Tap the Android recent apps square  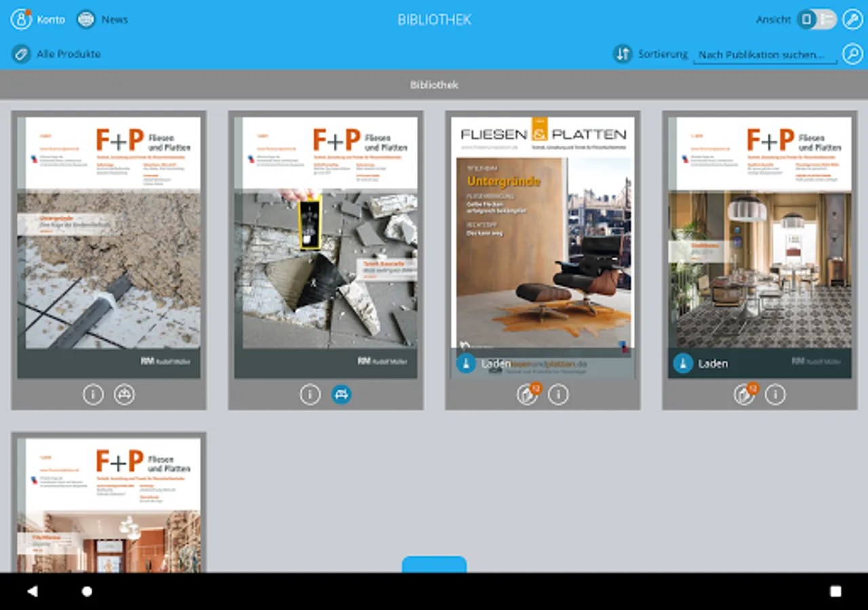pyautogui.click(x=835, y=591)
